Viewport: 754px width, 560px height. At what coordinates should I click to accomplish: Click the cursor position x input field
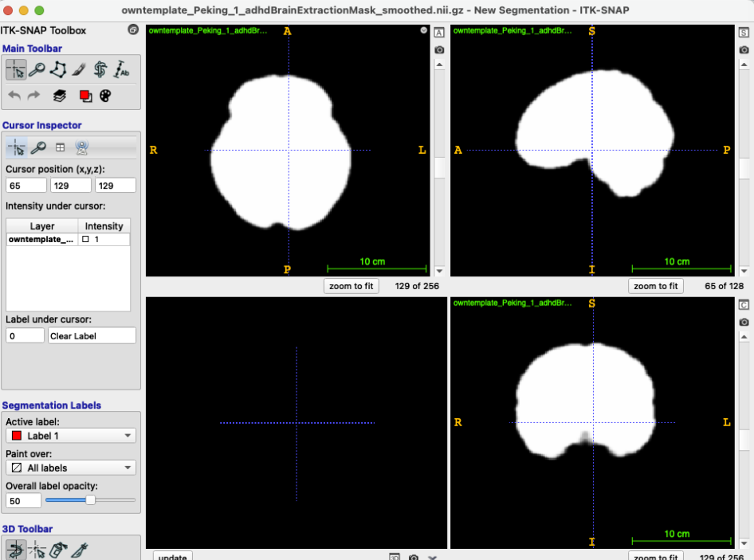(x=24, y=185)
